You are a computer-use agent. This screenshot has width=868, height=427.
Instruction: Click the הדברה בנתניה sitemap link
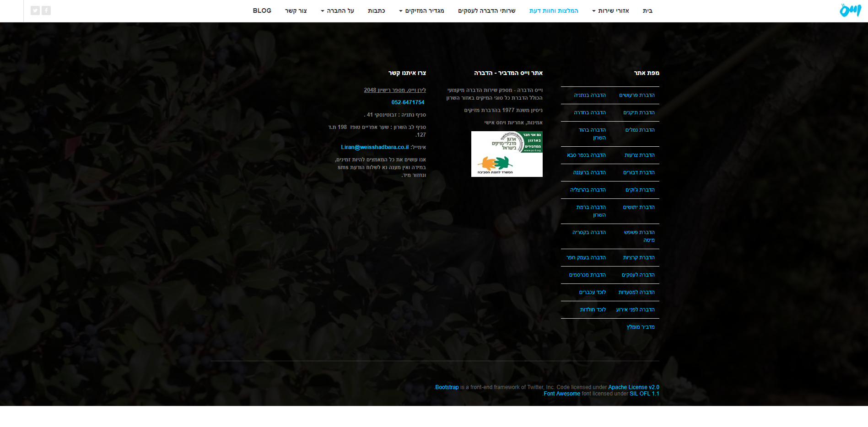coord(590,95)
